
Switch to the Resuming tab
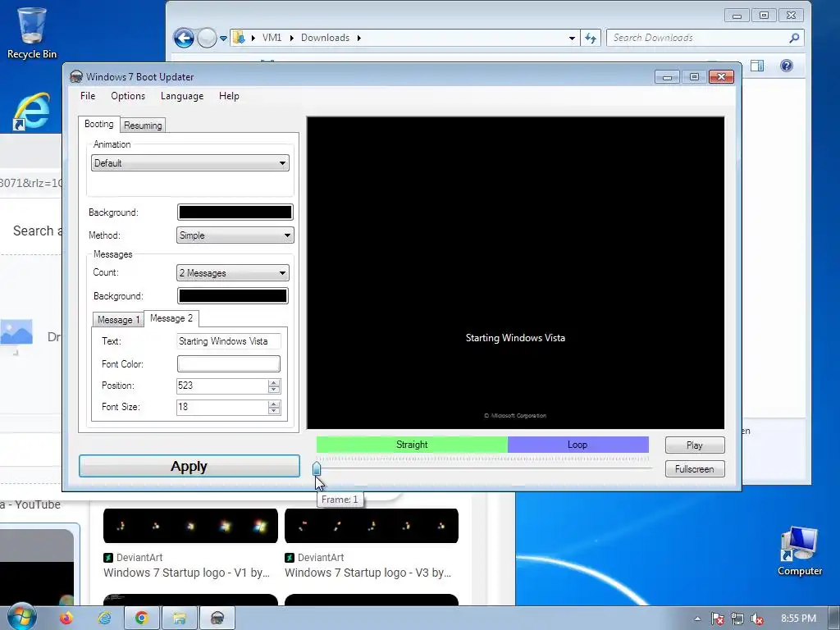pos(143,126)
